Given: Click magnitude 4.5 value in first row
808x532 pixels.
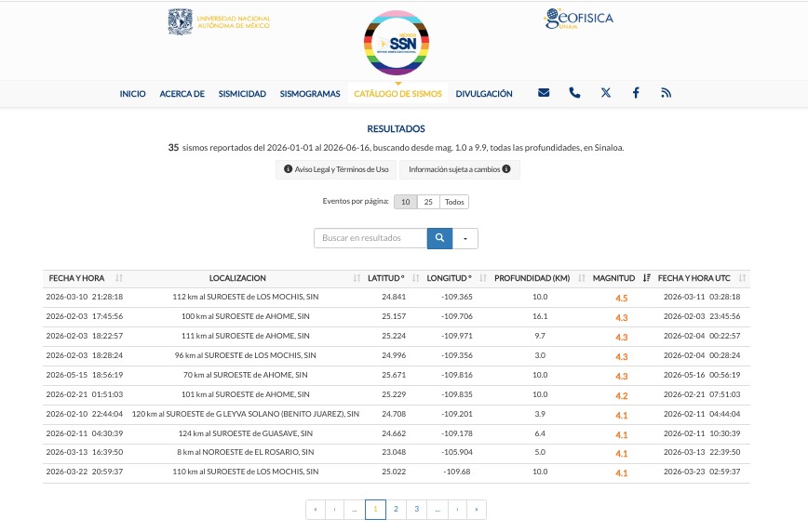Looking at the screenshot, I should (x=622, y=299).
